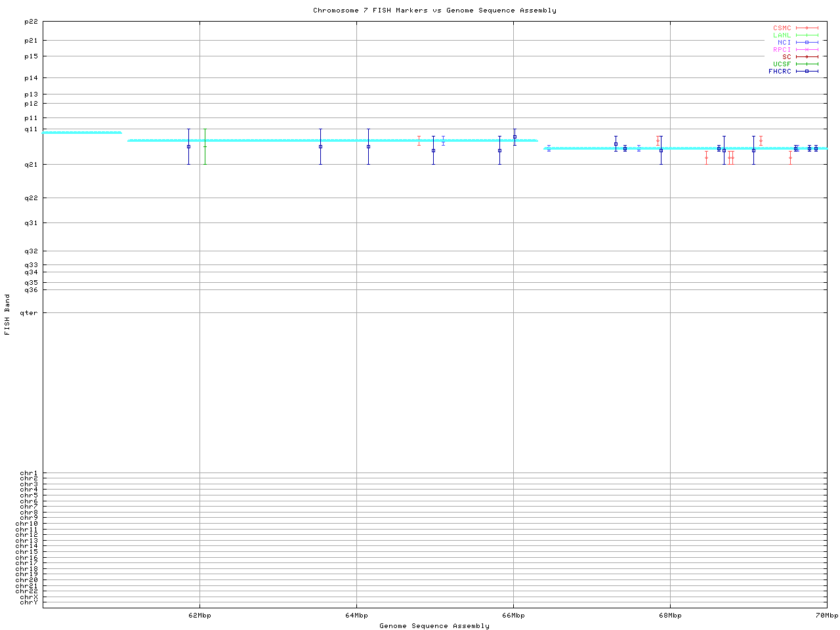Click the FHCRC legend text label

click(x=780, y=72)
